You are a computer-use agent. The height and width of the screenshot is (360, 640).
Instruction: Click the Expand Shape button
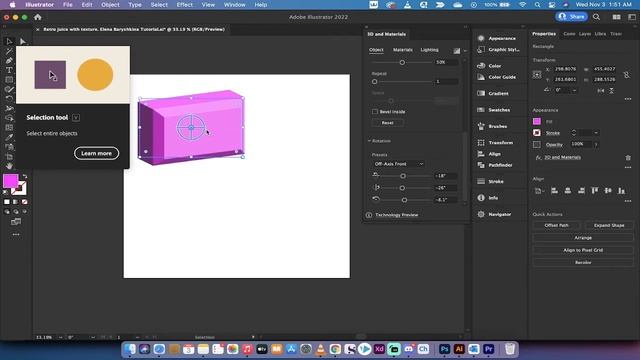[609, 225]
